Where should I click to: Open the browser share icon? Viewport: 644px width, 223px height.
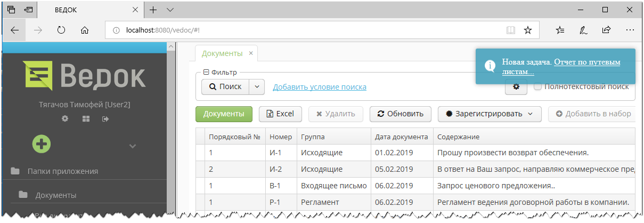coord(606,30)
